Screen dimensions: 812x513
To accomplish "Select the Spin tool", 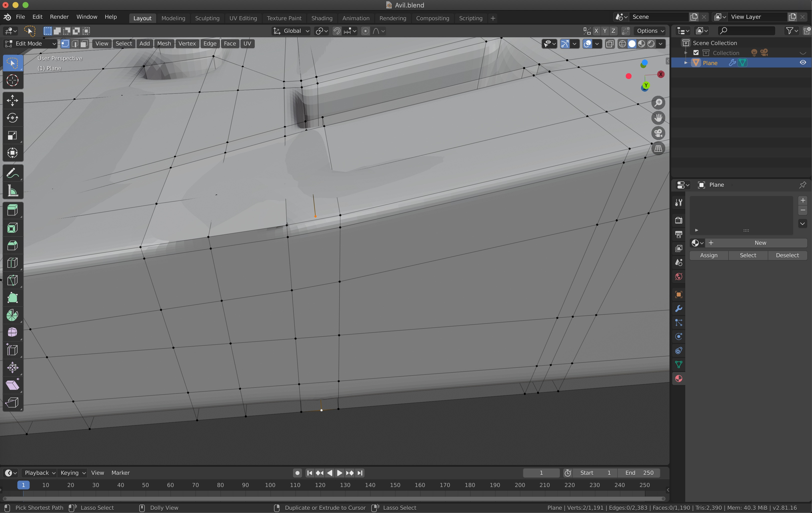I will tap(13, 315).
